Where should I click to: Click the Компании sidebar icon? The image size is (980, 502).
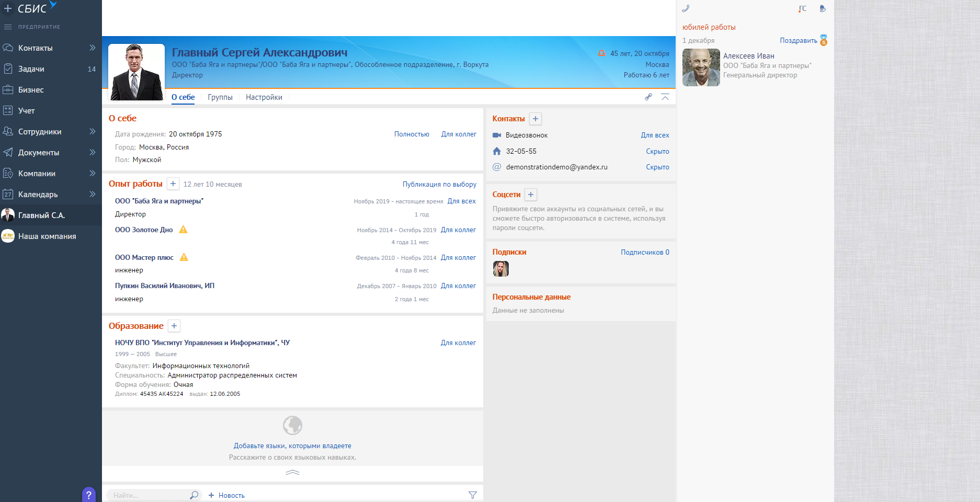tap(8, 173)
